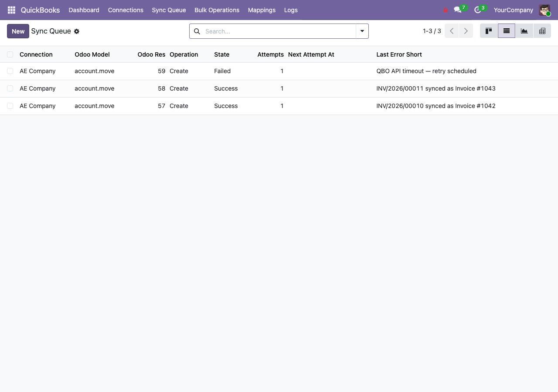
Task: Open the activities clock icon with badge 3
Action: 480,9
